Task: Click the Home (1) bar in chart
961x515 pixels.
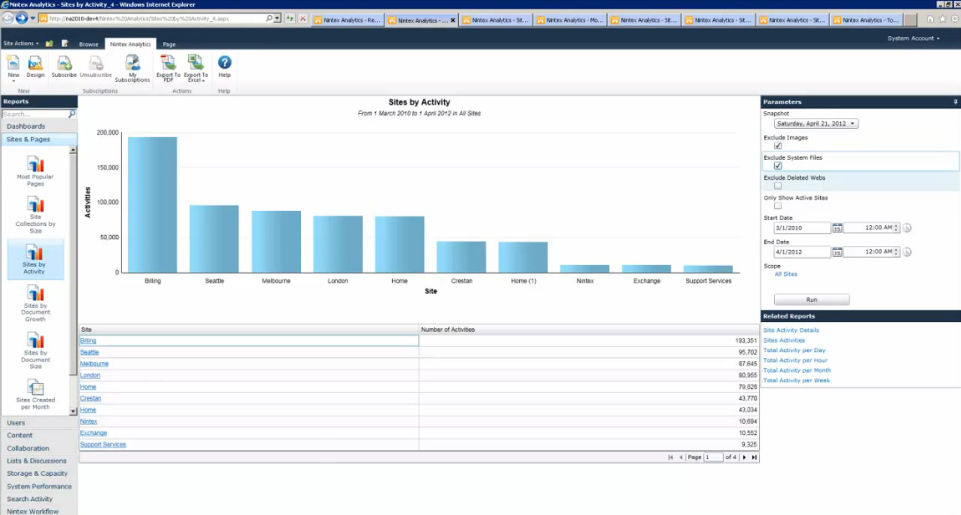Action: [523, 258]
